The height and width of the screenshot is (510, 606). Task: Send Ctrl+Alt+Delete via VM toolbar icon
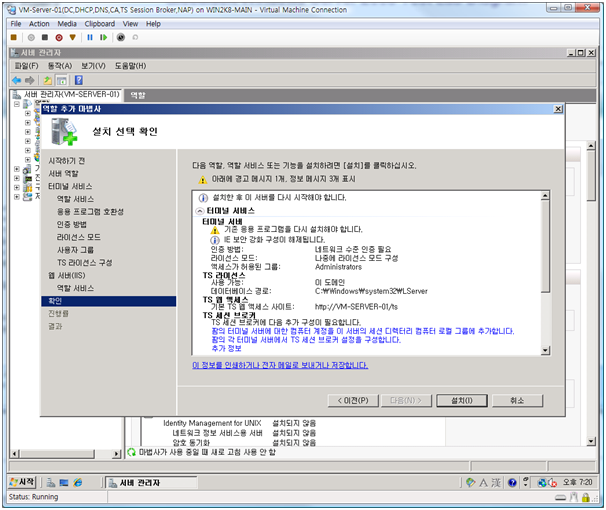click(x=14, y=37)
